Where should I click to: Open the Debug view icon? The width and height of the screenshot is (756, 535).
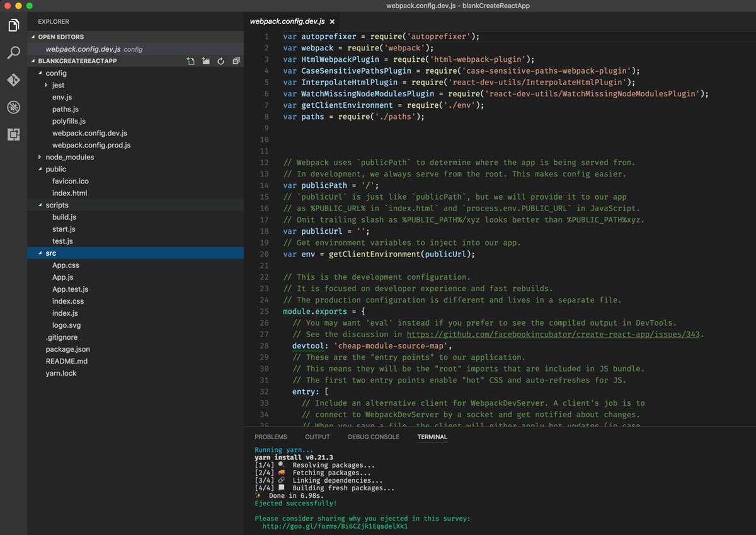click(x=13, y=107)
